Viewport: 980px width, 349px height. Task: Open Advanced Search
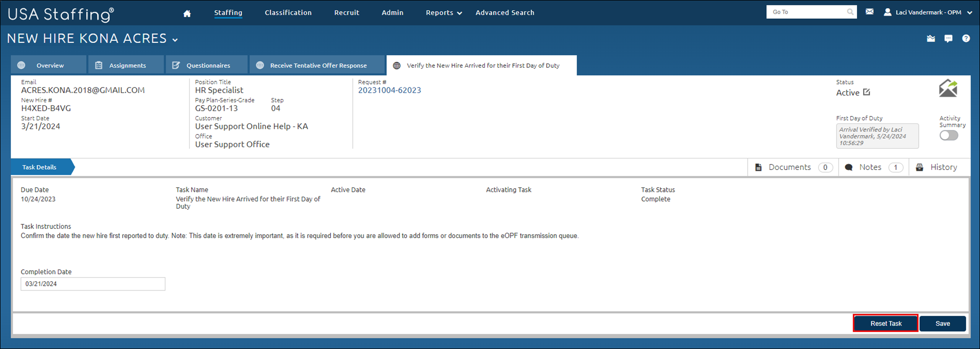click(x=505, y=13)
